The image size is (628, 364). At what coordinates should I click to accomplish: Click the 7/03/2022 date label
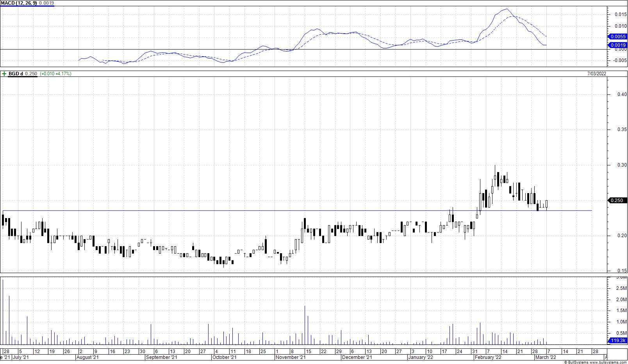[597, 74]
